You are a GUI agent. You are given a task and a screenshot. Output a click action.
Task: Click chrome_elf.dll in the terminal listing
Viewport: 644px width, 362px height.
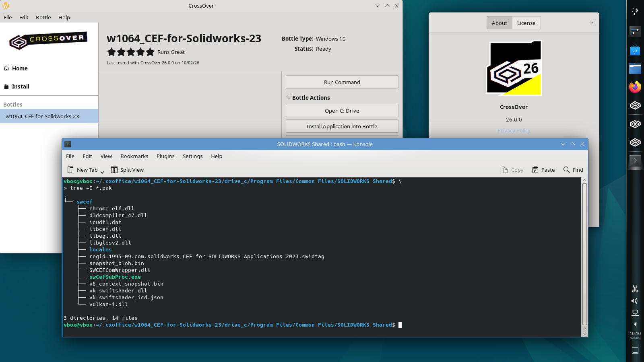pos(112,209)
